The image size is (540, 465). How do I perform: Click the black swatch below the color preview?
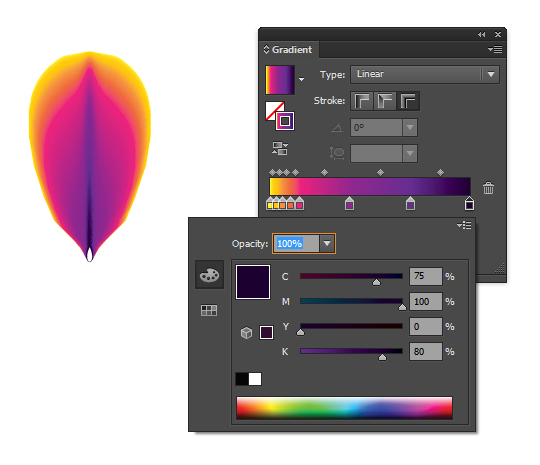coord(242,379)
